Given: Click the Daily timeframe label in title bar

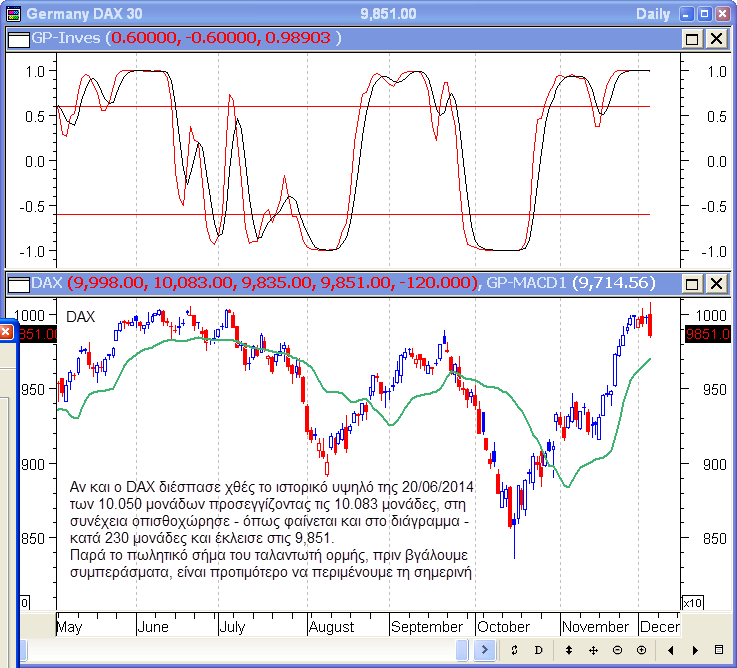Looking at the screenshot, I should coord(654,13).
